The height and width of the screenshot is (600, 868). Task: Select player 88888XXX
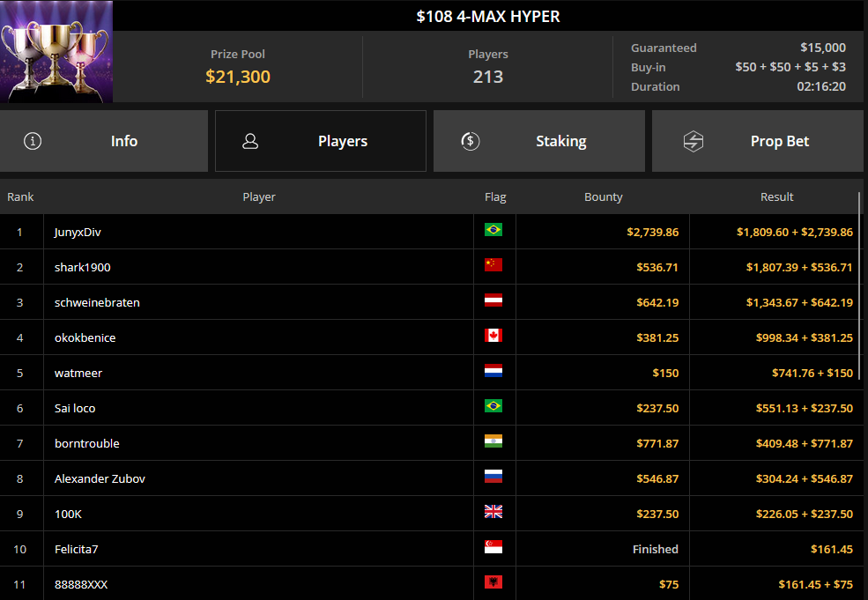click(x=81, y=584)
